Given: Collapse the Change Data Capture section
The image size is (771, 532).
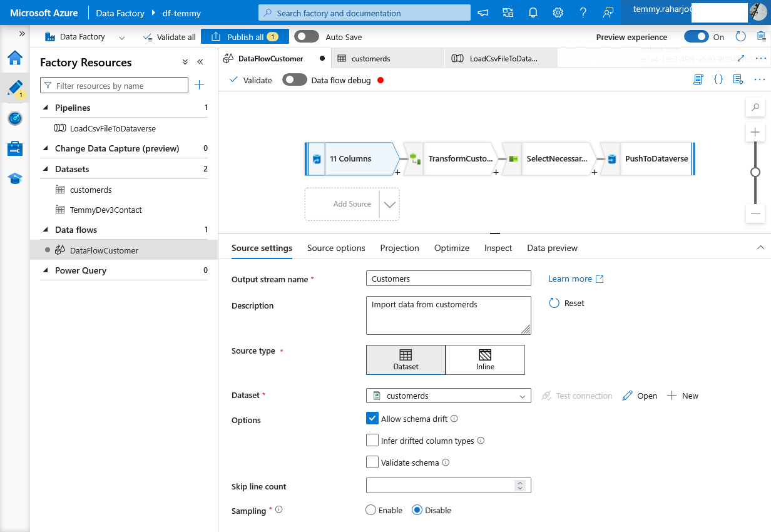Looking at the screenshot, I should pos(46,148).
